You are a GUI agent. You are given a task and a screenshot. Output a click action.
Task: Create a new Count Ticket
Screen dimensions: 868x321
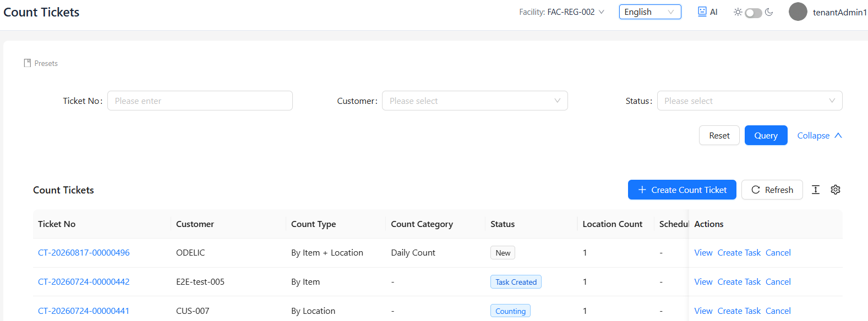682,190
